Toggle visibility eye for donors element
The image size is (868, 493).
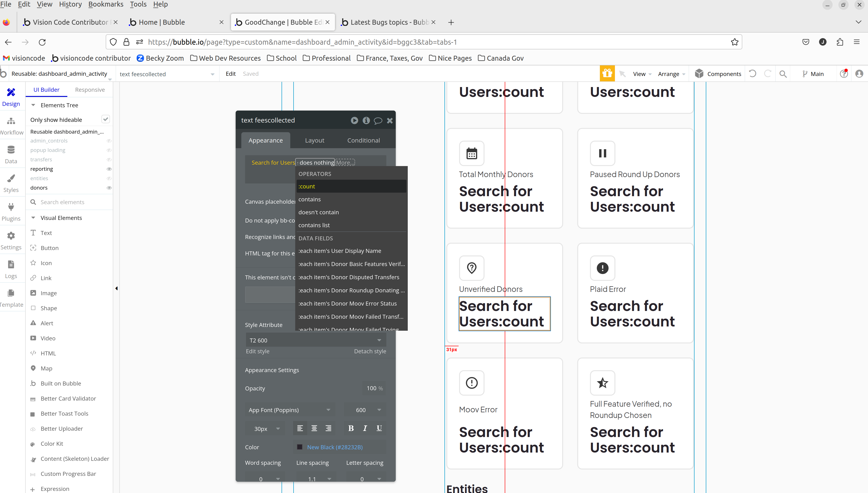click(109, 188)
